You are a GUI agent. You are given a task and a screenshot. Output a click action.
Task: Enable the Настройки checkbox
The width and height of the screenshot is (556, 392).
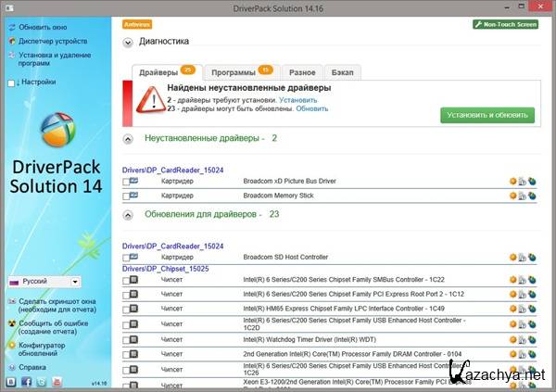11,82
